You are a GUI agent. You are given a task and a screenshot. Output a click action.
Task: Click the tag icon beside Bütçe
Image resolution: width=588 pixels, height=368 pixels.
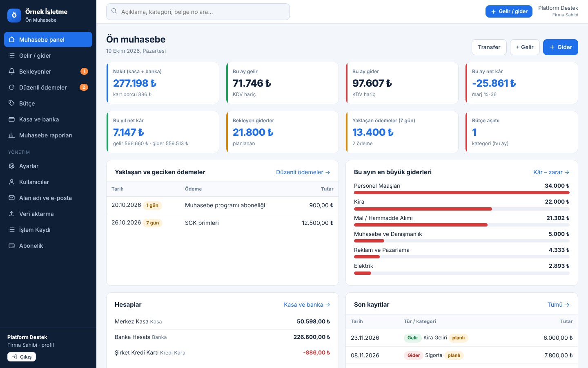tap(12, 103)
